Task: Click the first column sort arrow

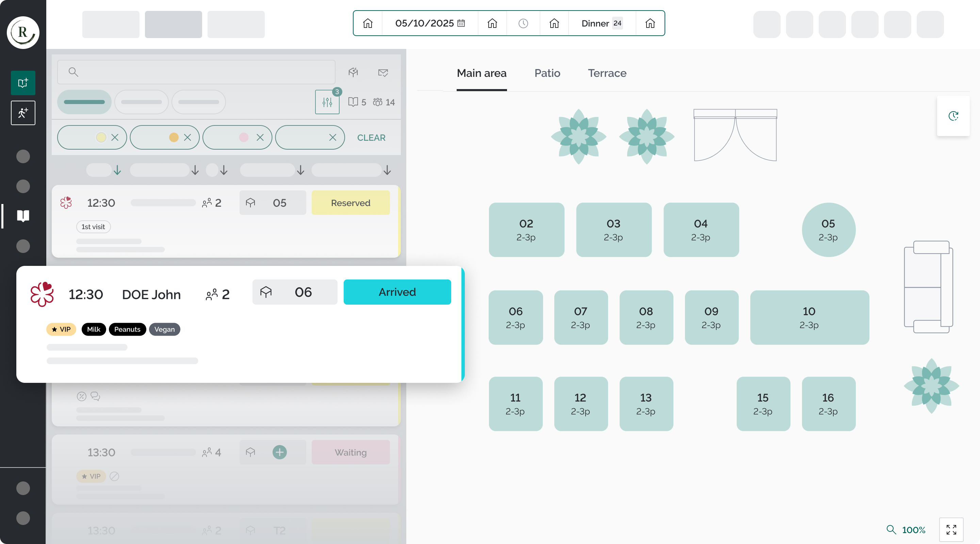Action: [x=117, y=170]
